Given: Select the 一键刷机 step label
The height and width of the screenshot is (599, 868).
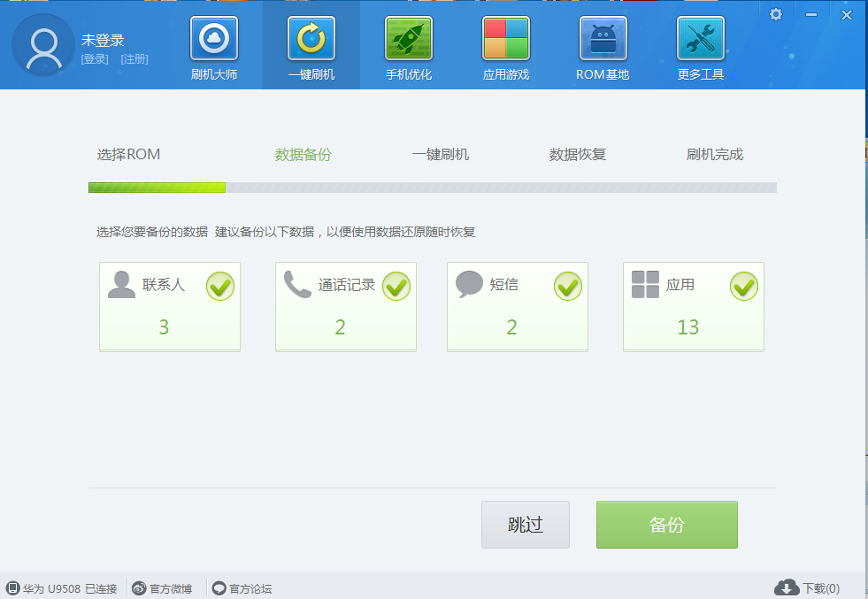Looking at the screenshot, I should (x=441, y=155).
